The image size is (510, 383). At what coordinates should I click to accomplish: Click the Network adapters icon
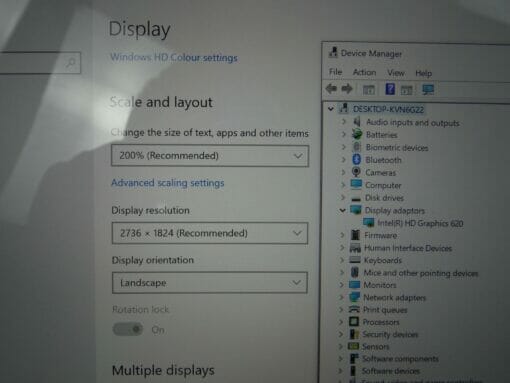354,297
